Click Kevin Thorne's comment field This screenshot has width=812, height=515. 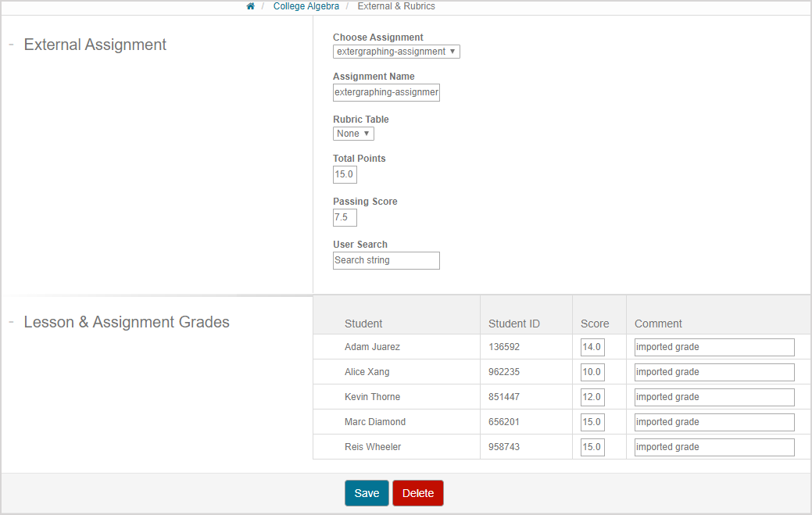point(714,397)
